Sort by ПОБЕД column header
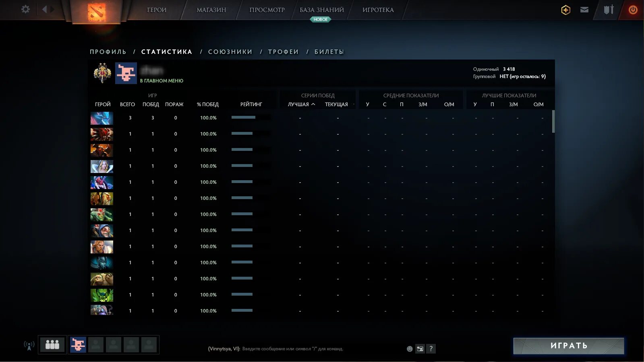This screenshot has height=362, width=644. [x=151, y=105]
